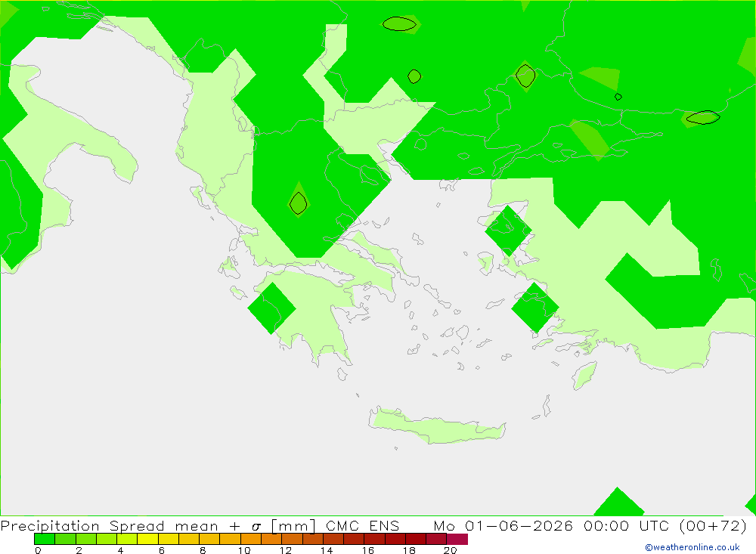Pick the 6–7 mm yellow legend swatch

tap(169, 539)
